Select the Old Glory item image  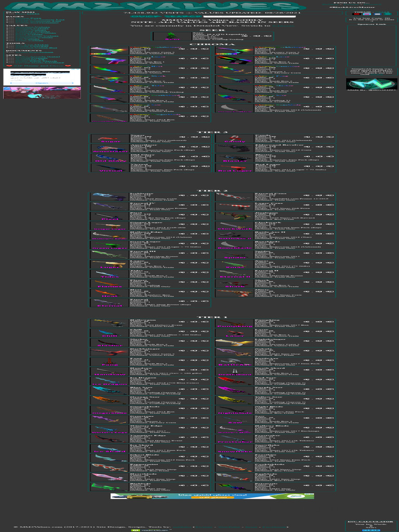(110, 158)
